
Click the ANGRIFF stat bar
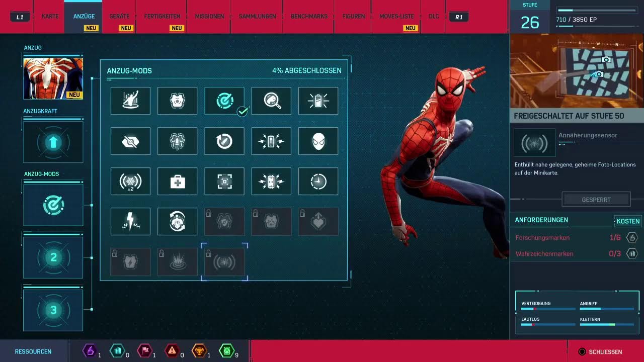pos(607,309)
